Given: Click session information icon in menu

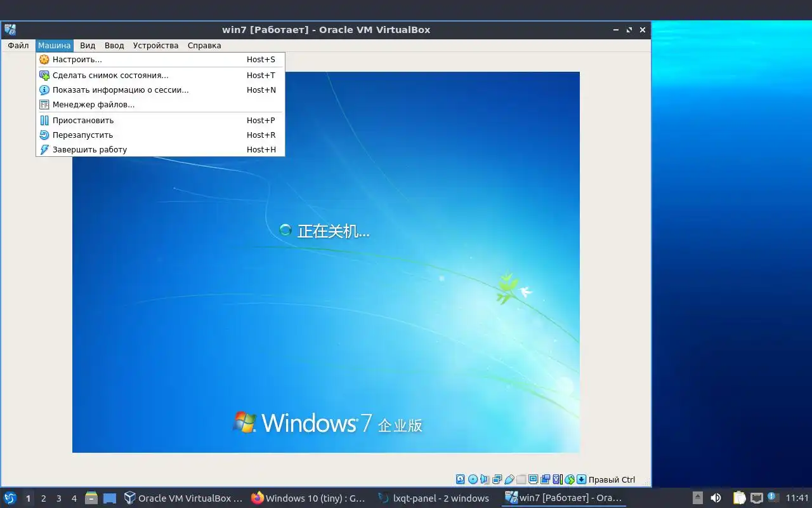Looking at the screenshot, I should click(44, 90).
